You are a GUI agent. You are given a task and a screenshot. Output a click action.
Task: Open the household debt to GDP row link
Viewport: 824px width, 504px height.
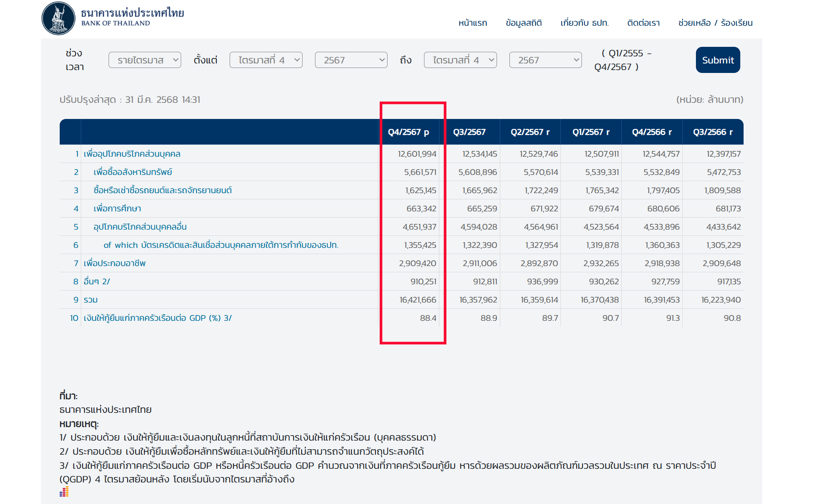[158, 318]
